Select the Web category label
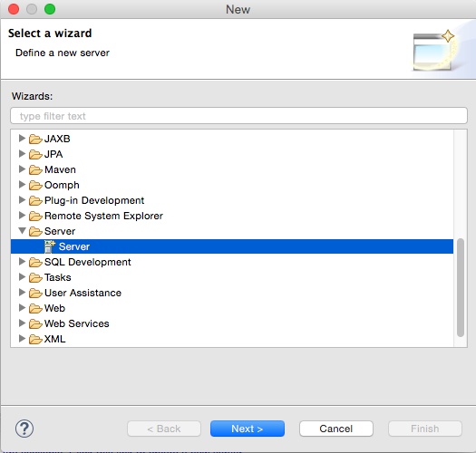 [54, 308]
